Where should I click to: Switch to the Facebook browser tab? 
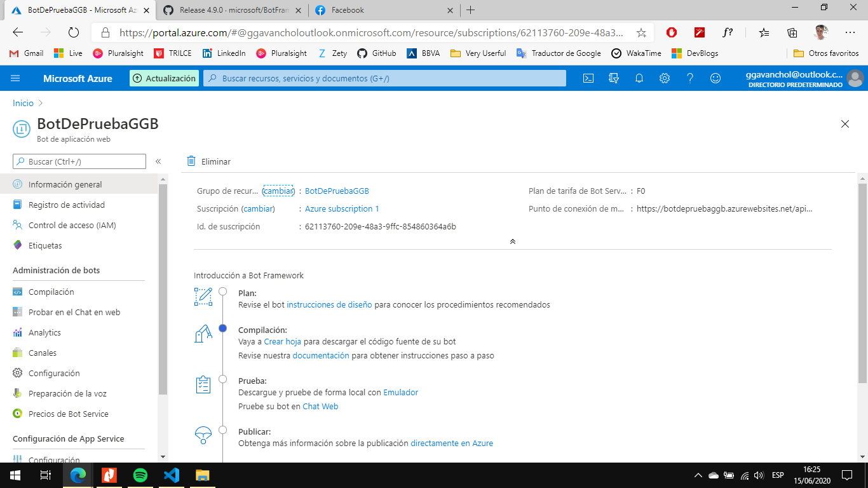click(385, 10)
